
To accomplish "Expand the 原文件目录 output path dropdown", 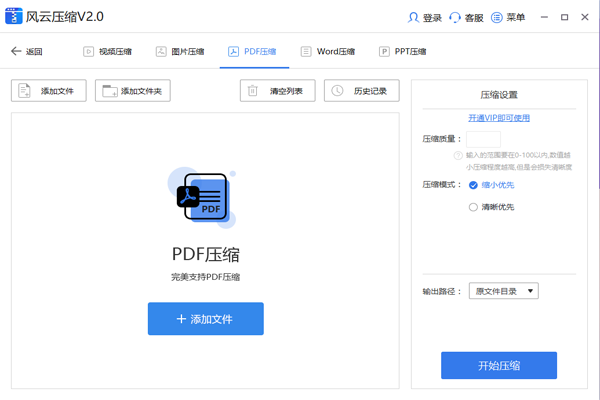I will point(505,291).
